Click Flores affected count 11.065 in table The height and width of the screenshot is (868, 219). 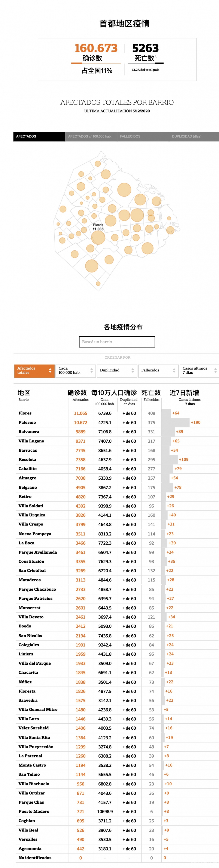coord(80,413)
